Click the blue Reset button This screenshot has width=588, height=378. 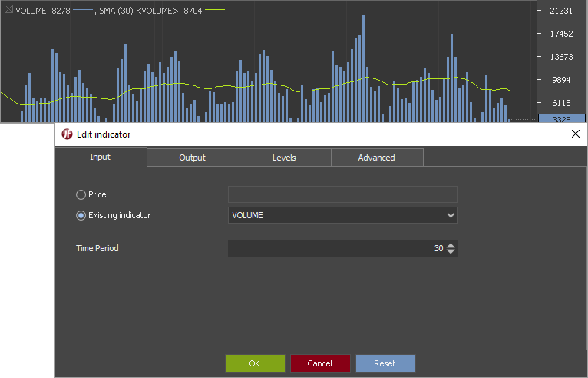coord(385,363)
